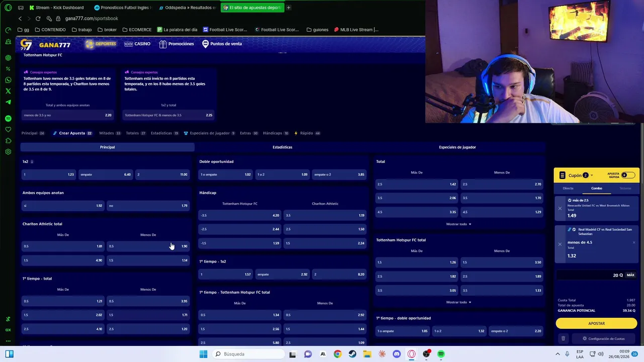
Task: Open Discord from the taskbar
Action: [396, 354]
